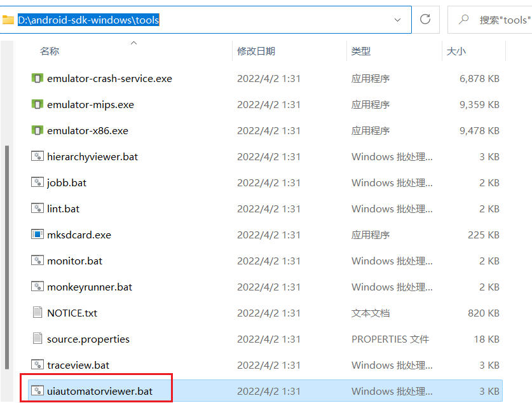532x403 pixels.
Task: Select file name NOTICE.txt
Action: (72, 313)
